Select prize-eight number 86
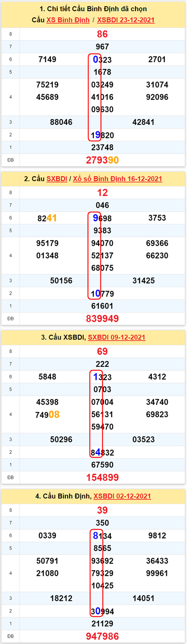Image resolution: width=187 pixels, height=644 pixels. pos(102,34)
